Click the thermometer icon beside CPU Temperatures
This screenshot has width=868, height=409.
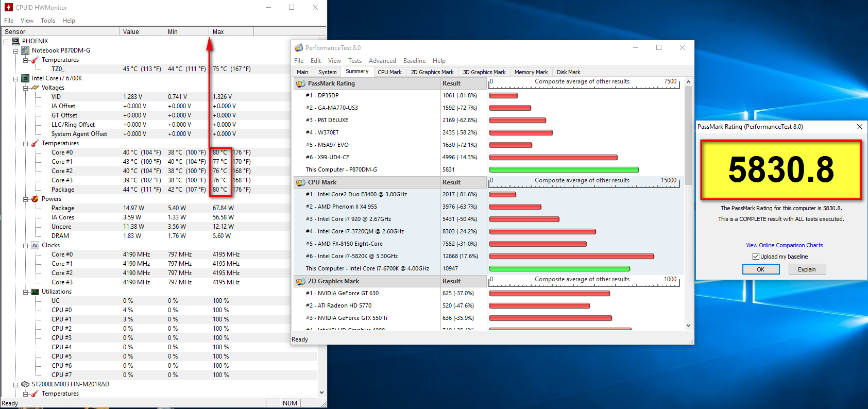point(35,143)
